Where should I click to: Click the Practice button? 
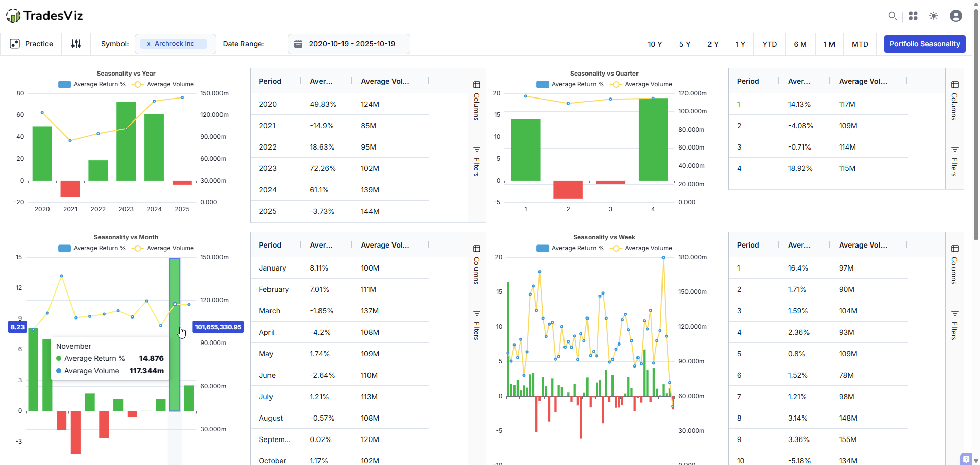pos(31,44)
